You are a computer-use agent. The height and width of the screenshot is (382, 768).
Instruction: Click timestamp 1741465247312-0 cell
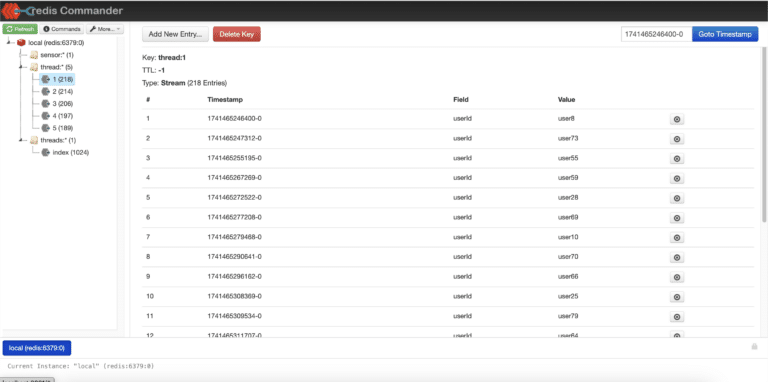[234, 138]
